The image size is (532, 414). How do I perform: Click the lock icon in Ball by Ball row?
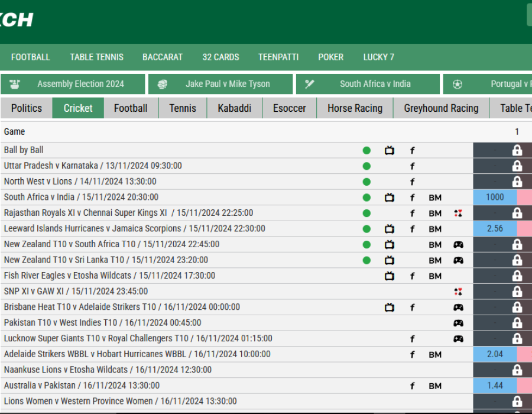[x=517, y=150]
